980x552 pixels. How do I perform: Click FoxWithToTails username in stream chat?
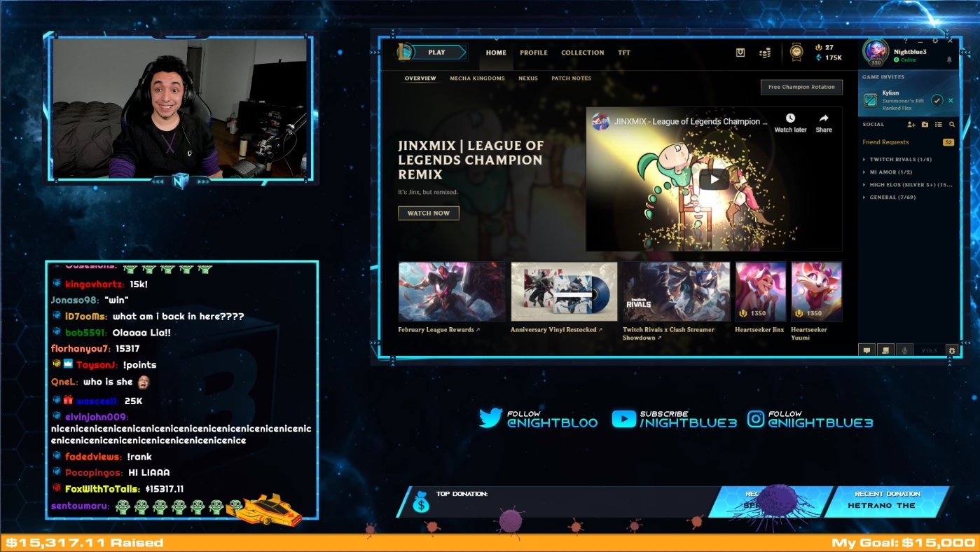[x=102, y=489]
